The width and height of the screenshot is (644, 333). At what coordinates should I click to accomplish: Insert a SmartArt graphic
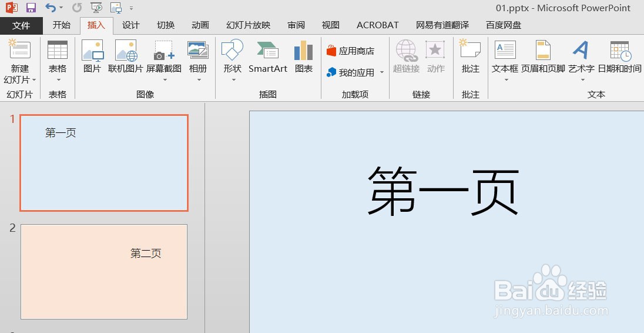coord(268,56)
